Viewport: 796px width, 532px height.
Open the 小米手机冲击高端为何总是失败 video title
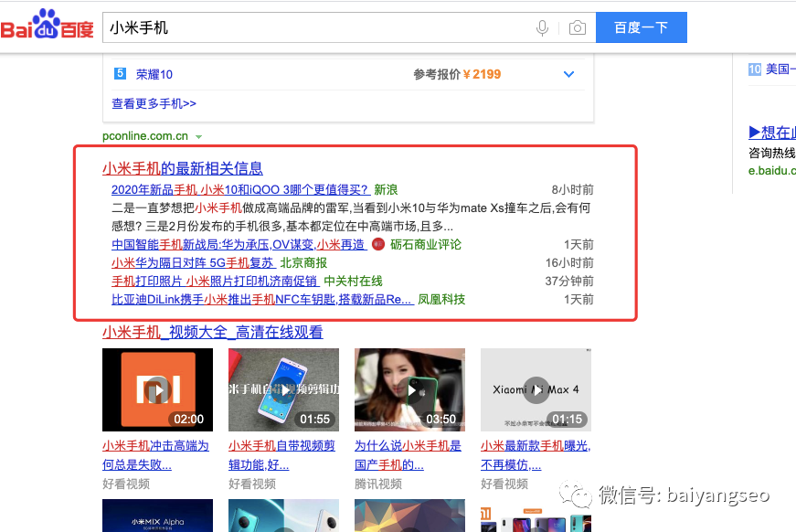coord(155,455)
